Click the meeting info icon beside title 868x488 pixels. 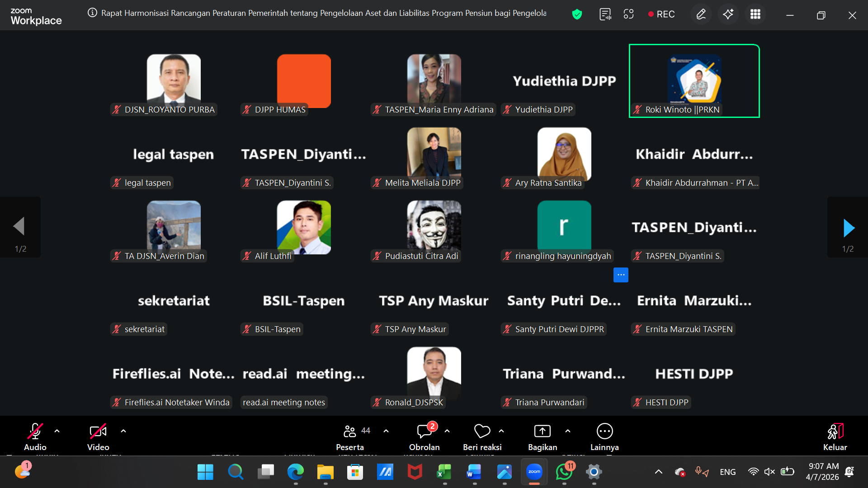(x=92, y=13)
